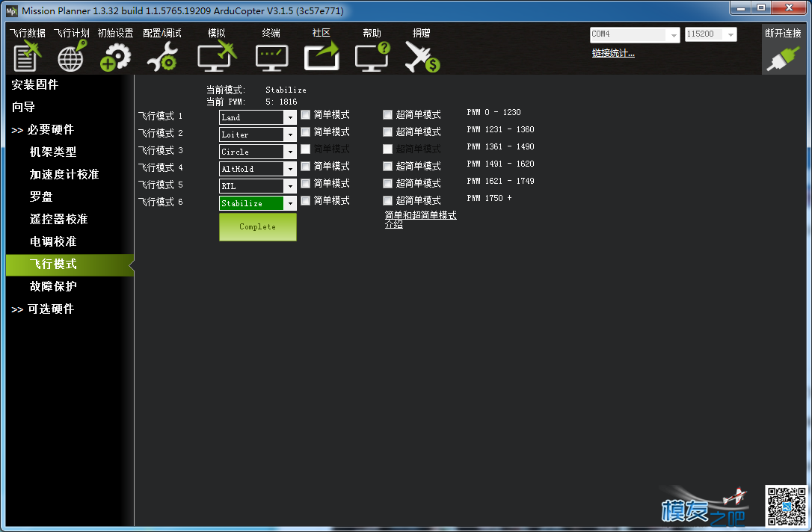
Task: Click the PWM 0 - 1230 range text
Action: click(493, 112)
